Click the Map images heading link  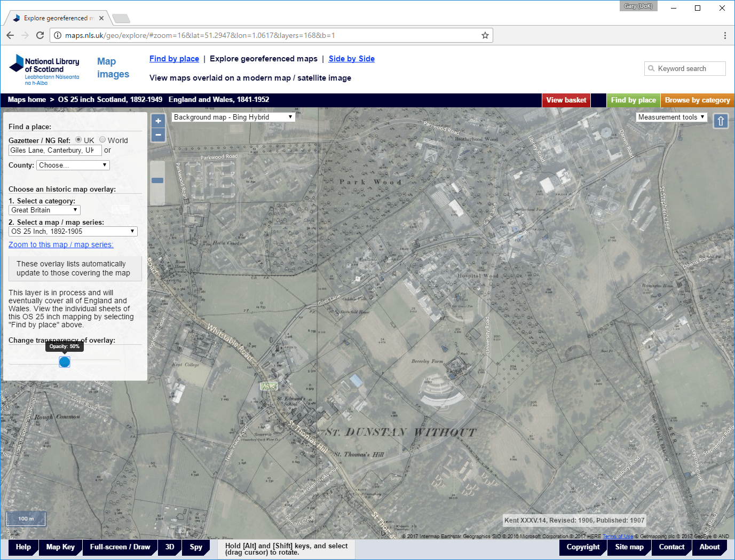113,68
